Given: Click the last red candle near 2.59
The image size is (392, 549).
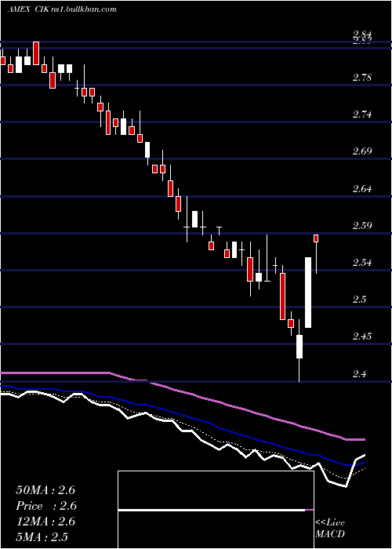Looking at the screenshot, I should coord(316,238).
